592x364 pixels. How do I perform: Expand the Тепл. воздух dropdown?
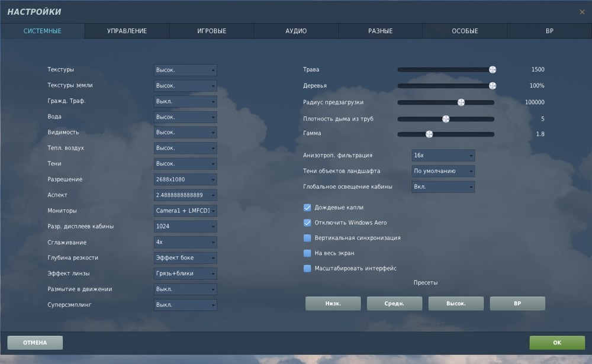pos(185,148)
